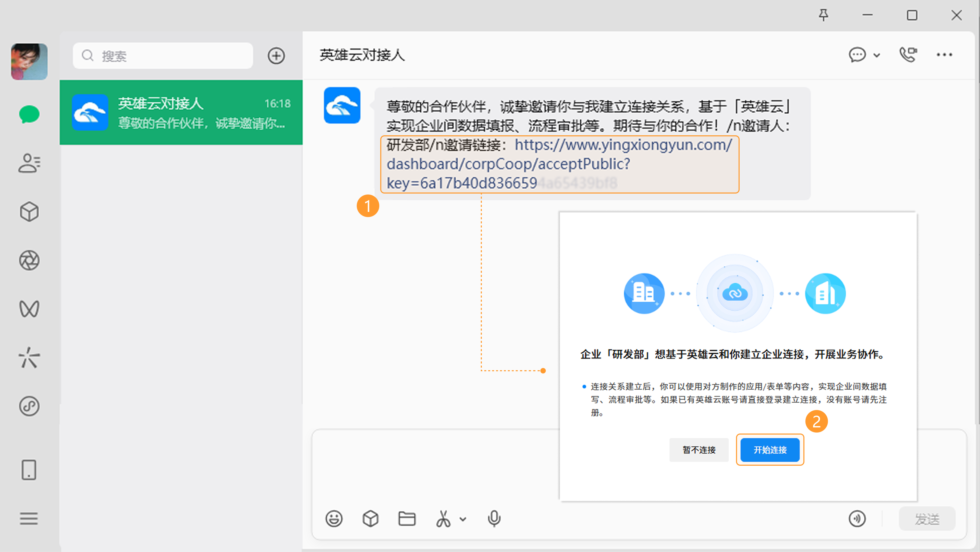Click the 暂不连接 button
Screen dimensions: 980x552
[699, 450]
